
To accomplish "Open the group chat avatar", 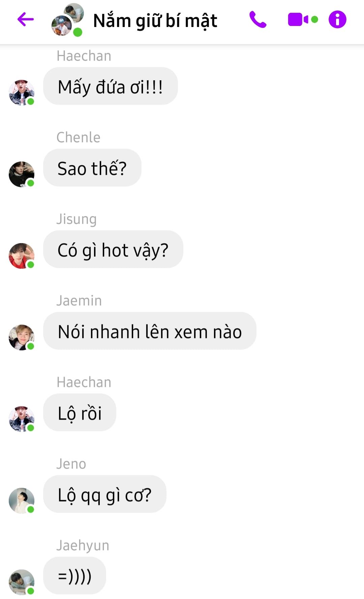I will coord(67,20).
